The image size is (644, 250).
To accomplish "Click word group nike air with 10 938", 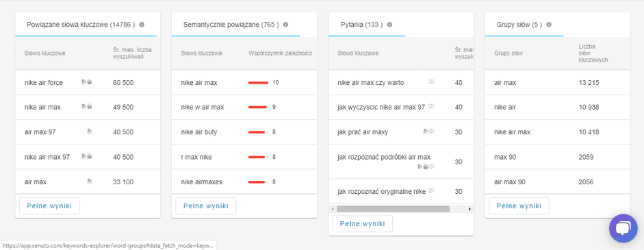I will click(x=505, y=108).
